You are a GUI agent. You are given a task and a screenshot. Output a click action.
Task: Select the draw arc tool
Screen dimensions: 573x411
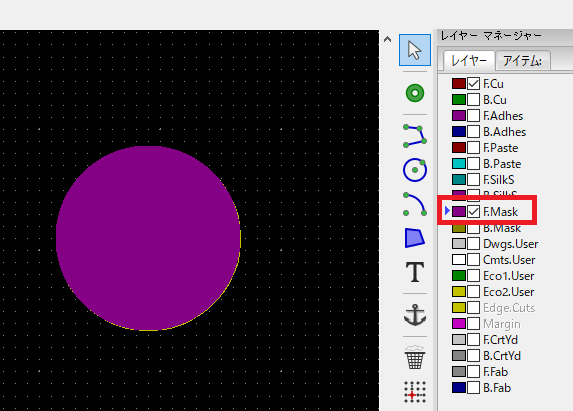coord(415,204)
